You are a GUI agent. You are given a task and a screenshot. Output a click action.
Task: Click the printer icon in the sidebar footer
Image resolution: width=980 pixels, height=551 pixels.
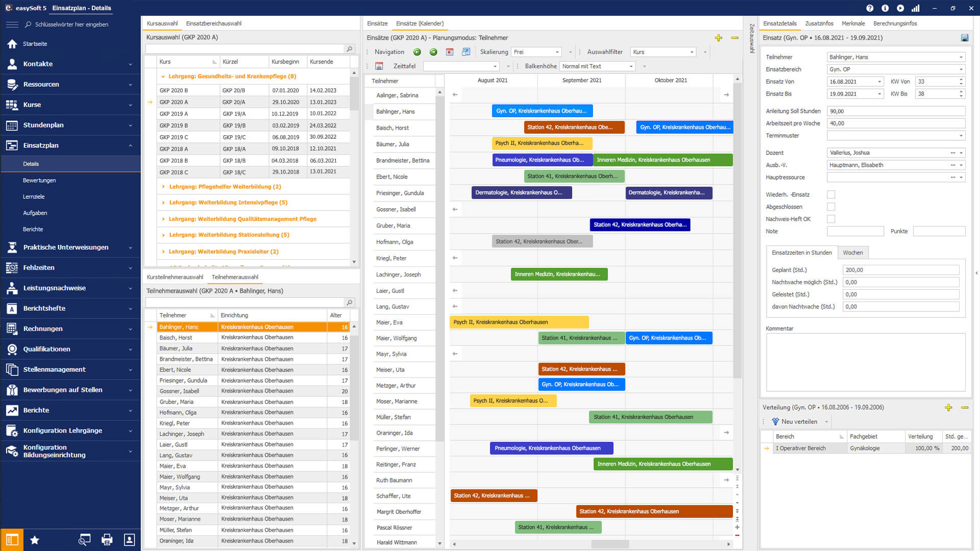tap(107, 540)
